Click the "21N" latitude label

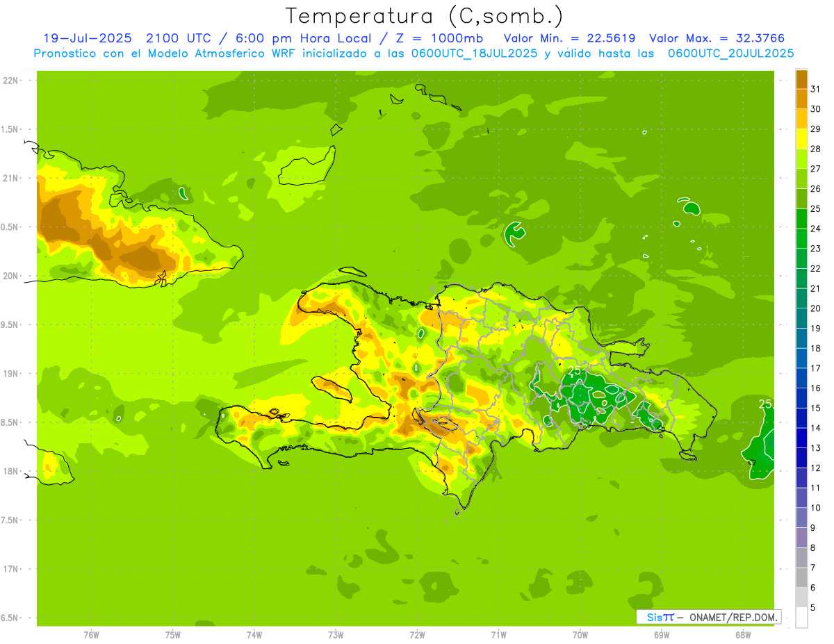(11, 178)
